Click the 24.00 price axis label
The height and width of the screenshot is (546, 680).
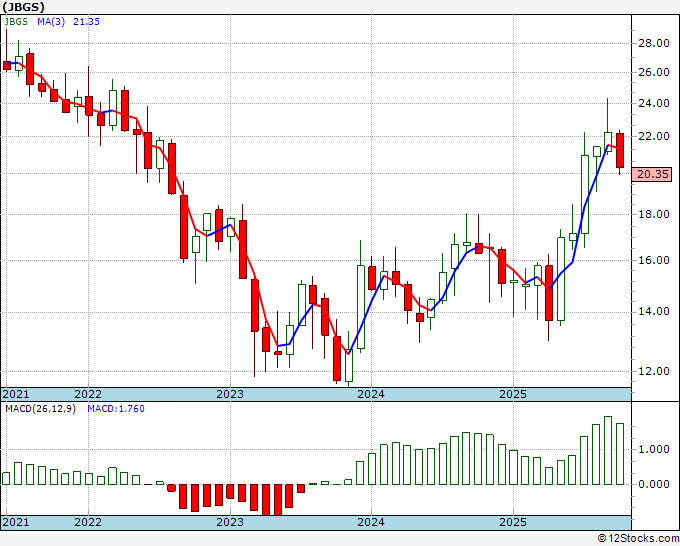(654, 103)
